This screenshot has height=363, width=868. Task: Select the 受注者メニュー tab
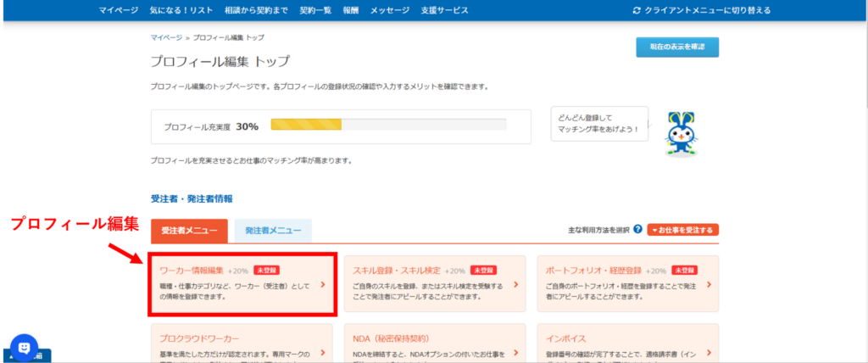click(x=189, y=231)
